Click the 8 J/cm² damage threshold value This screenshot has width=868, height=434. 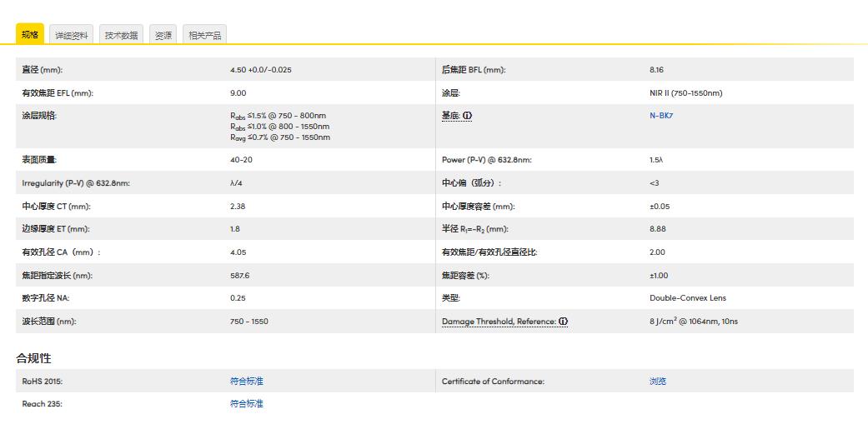click(x=693, y=322)
